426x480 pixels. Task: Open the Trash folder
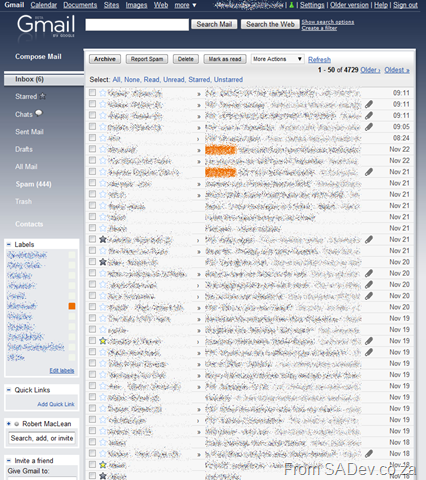point(23,201)
